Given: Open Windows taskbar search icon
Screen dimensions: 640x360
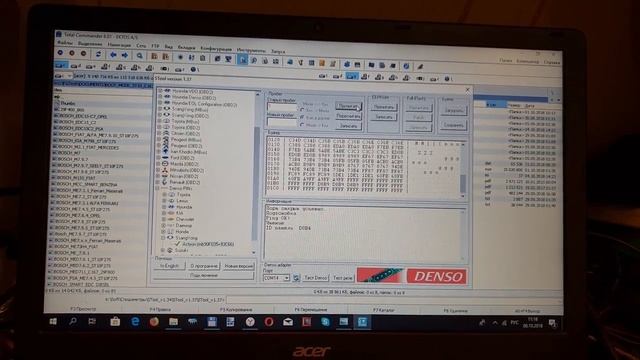Looking at the screenshot, I should point(73,322).
